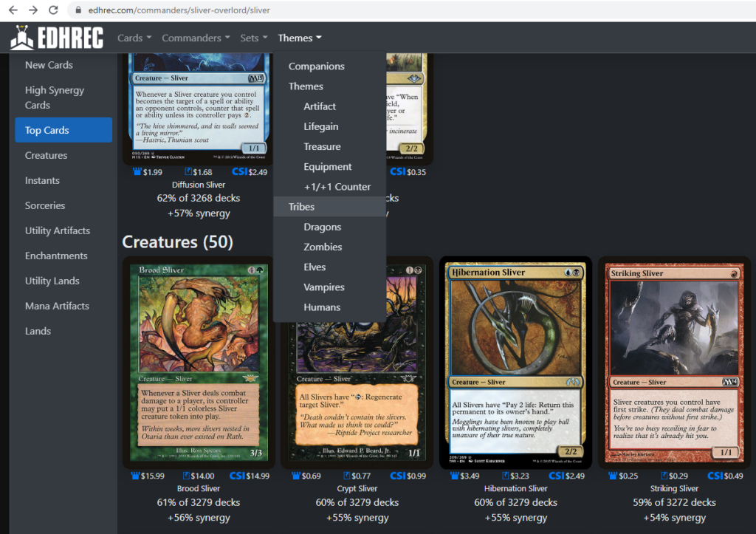Open the High Synergy Cards sidebar link
The height and width of the screenshot is (534, 756).
click(x=55, y=97)
